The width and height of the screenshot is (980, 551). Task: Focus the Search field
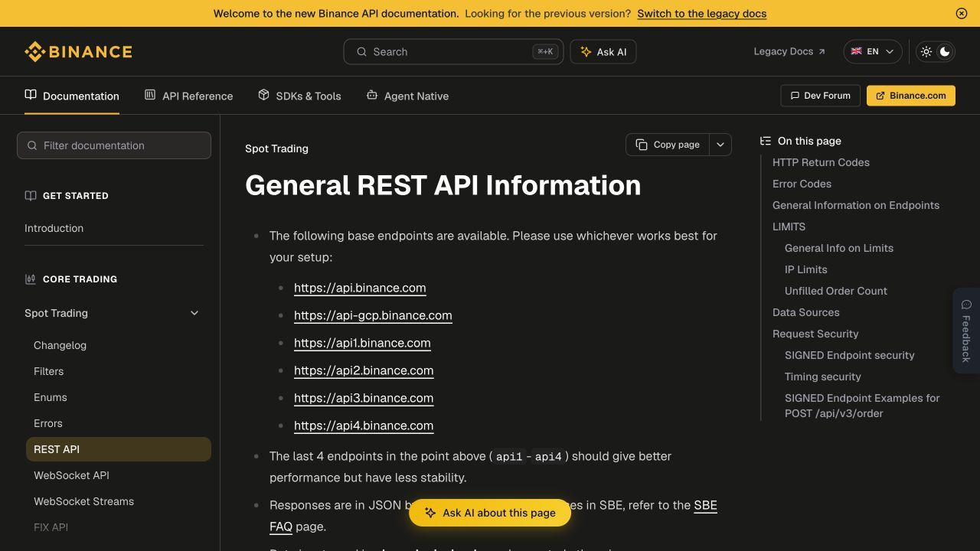tap(453, 52)
